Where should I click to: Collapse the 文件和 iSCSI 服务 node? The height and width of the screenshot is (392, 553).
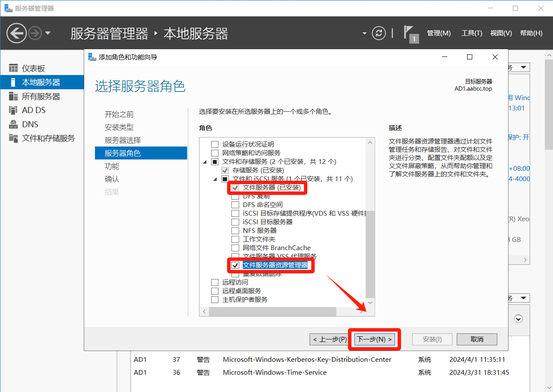click(215, 179)
